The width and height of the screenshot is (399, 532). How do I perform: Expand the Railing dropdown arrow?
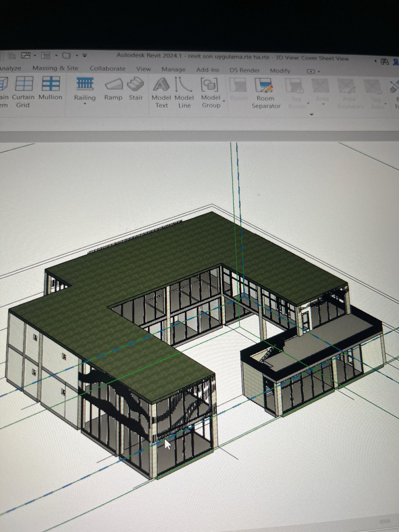click(85, 104)
